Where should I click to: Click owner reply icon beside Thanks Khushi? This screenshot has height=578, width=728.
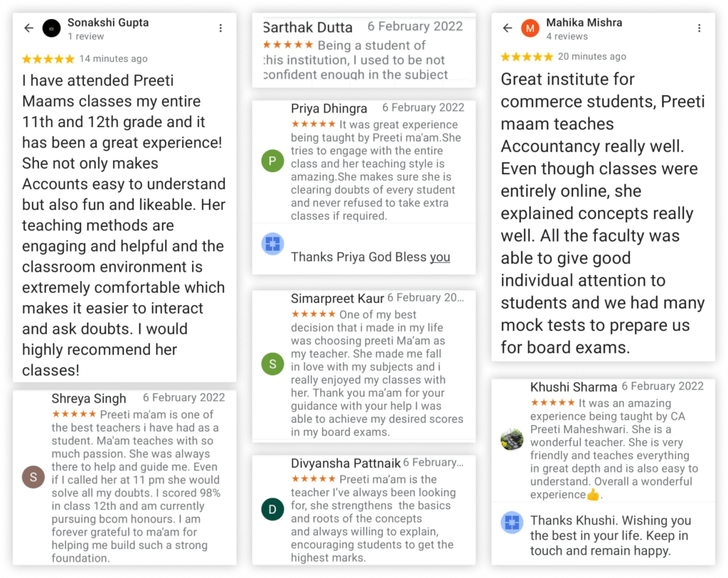512,523
